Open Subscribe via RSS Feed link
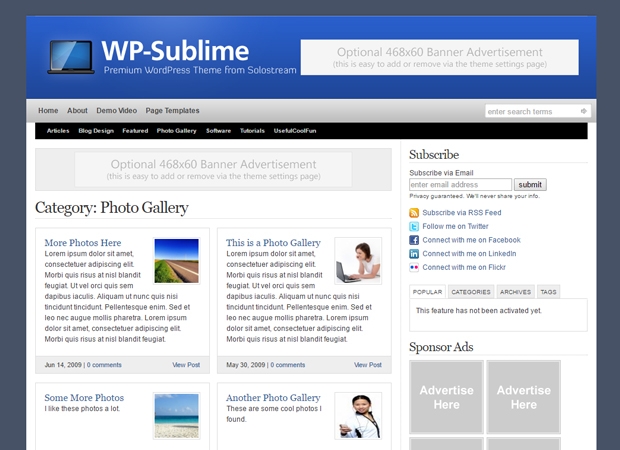Image resolution: width=620 pixels, height=450 pixels. click(462, 213)
